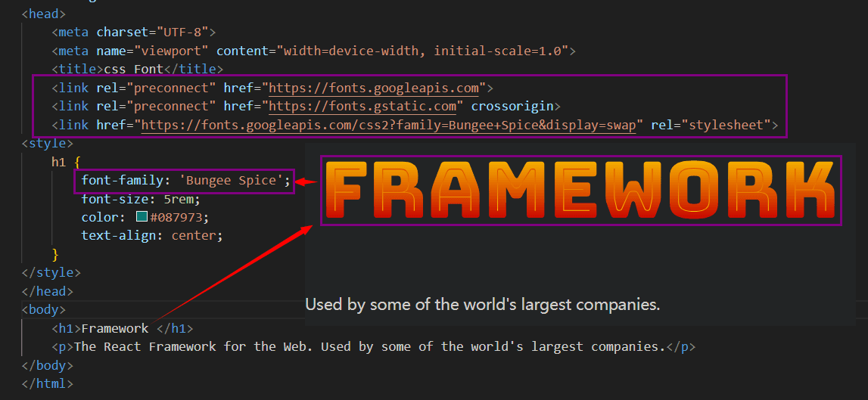Image resolution: width=868 pixels, height=400 pixels.
Task: Click the Framework text inside the h1 tag
Action: [x=114, y=328]
